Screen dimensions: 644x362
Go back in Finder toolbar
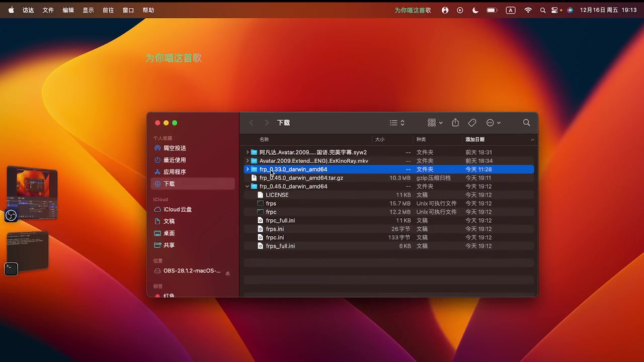coord(252,123)
